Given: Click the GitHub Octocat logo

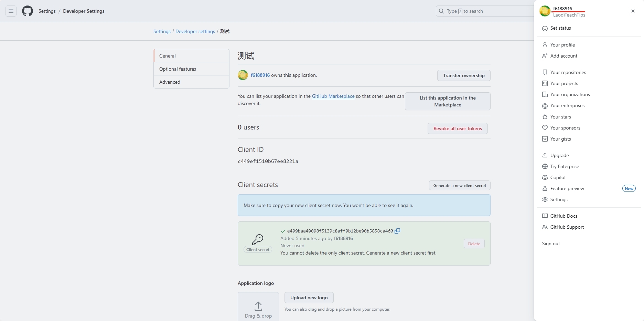Looking at the screenshot, I should pos(28,11).
